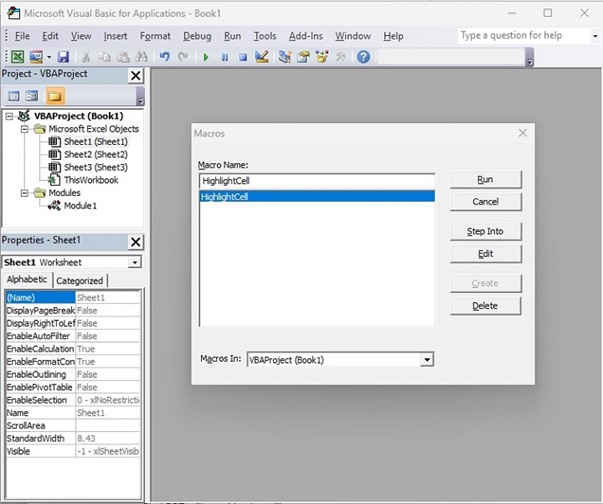Click Cancel button in Macros dialog

485,202
